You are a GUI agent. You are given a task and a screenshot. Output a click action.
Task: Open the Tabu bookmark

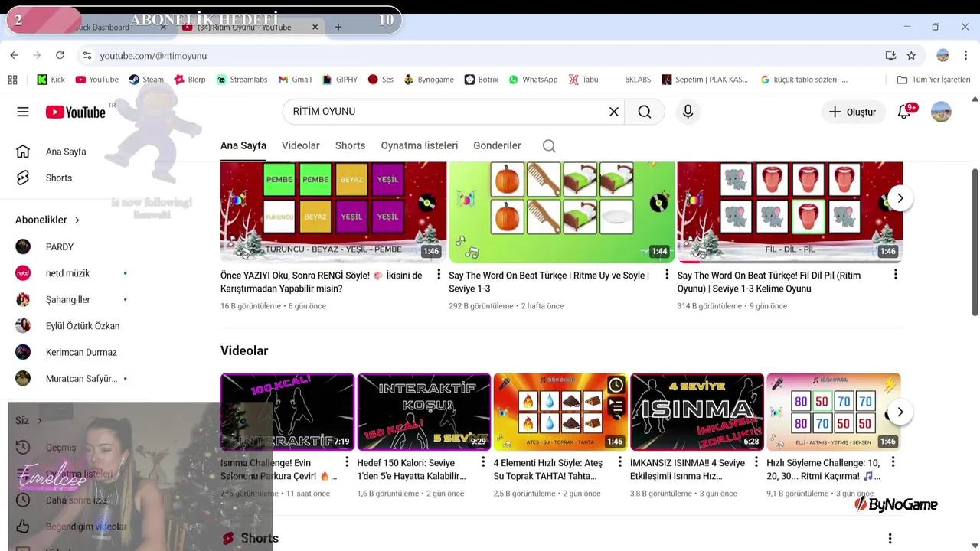tap(583, 80)
